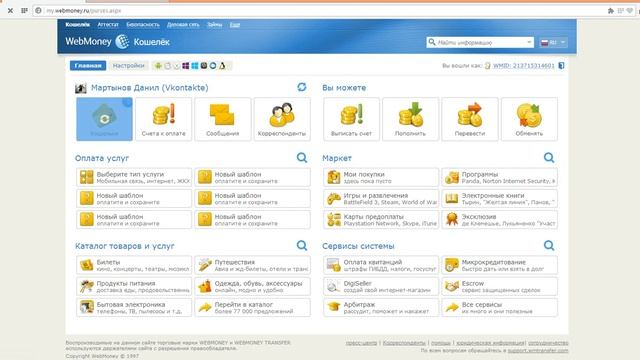Open Электронные книги item
Image resolution: width=640 pixels, height=360 pixels.
pos(500,199)
